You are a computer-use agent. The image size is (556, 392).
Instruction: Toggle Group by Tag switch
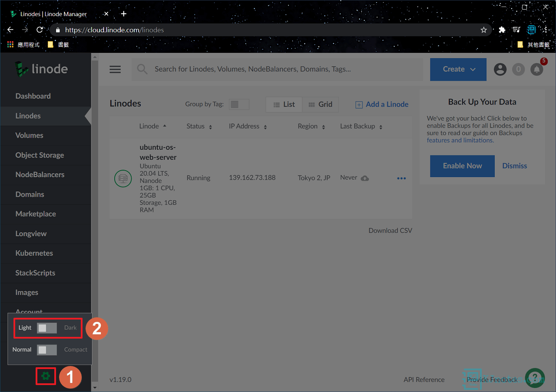tap(239, 104)
